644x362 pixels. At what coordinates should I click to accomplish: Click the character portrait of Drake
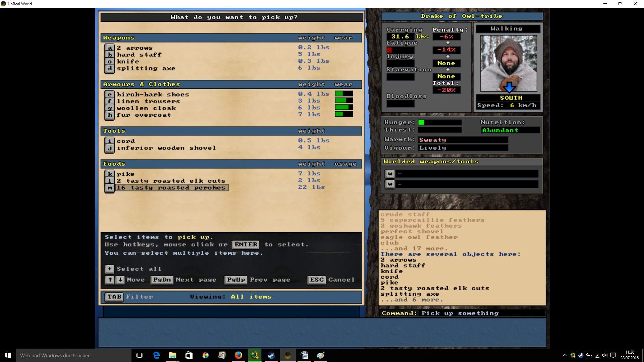pyautogui.click(x=508, y=63)
